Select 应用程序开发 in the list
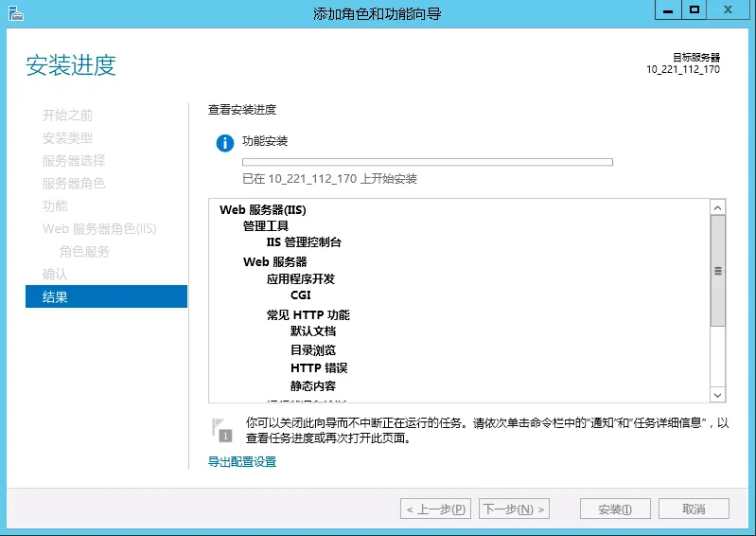Viewport: 756px width, 536px height. click(x=300, y=278)
